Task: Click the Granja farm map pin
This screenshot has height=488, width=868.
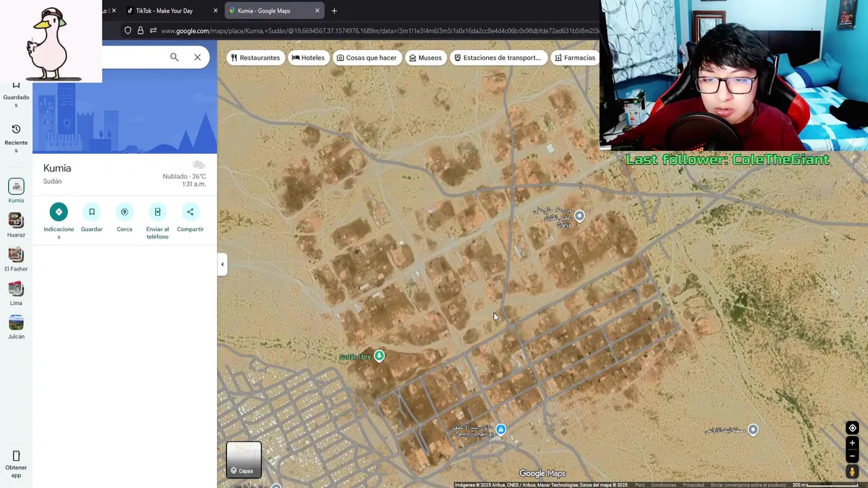Action: point(579,216)
